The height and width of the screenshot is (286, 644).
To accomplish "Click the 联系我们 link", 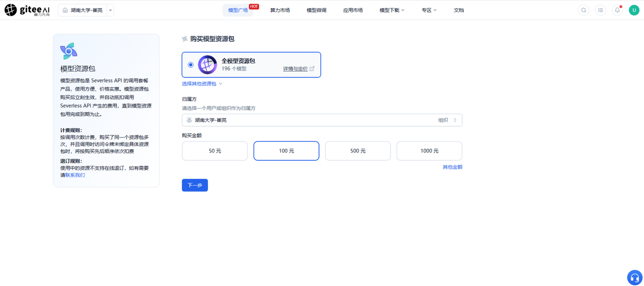I will click(75, 175).
